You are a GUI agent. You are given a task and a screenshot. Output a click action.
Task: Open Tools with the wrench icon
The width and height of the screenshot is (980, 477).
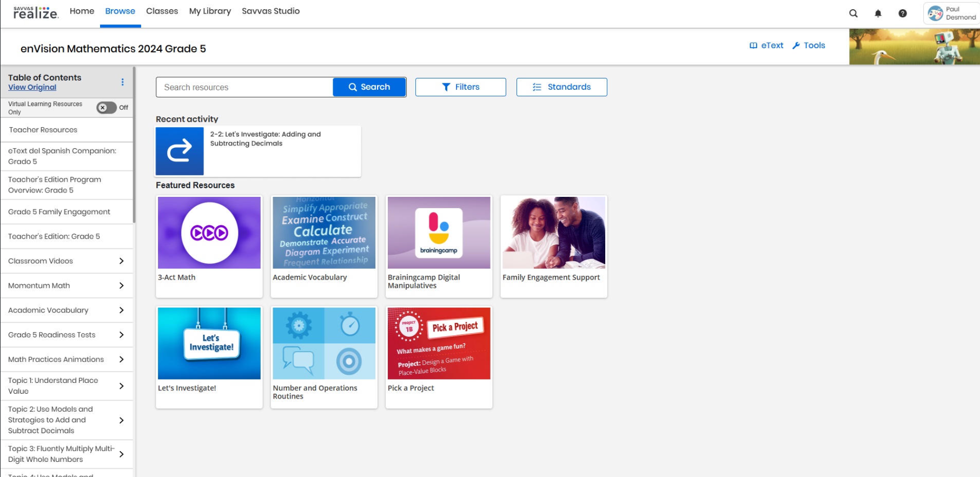click(x=809, y=45)
